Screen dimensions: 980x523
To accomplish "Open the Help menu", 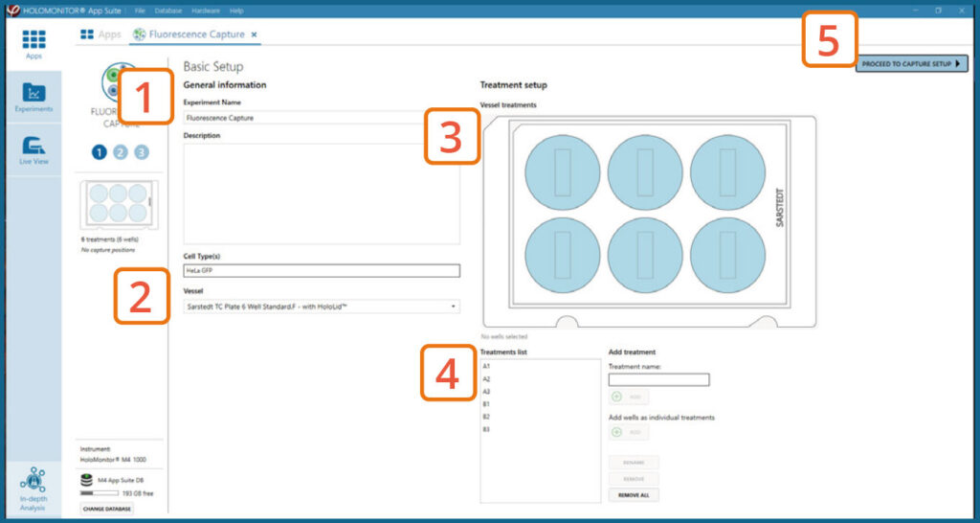I will point(236,11).
